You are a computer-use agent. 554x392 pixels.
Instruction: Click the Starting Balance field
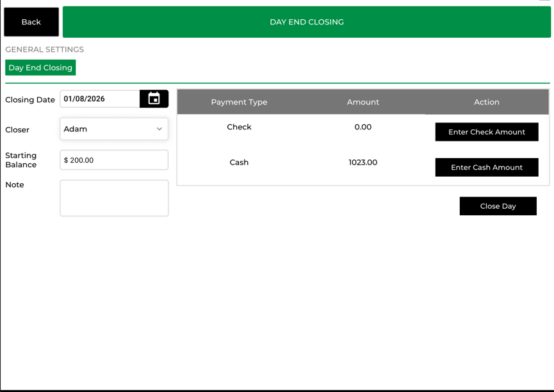(114, 160)
